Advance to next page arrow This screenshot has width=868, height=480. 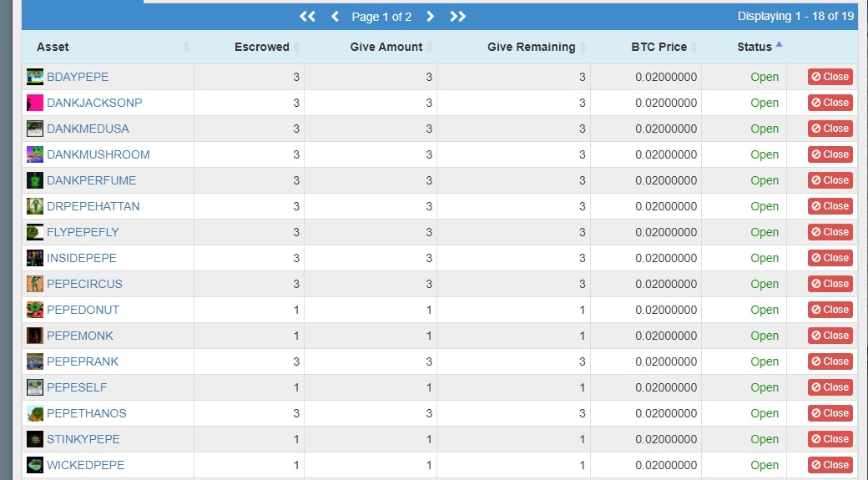pyautogui.click(x=430, y=17)
